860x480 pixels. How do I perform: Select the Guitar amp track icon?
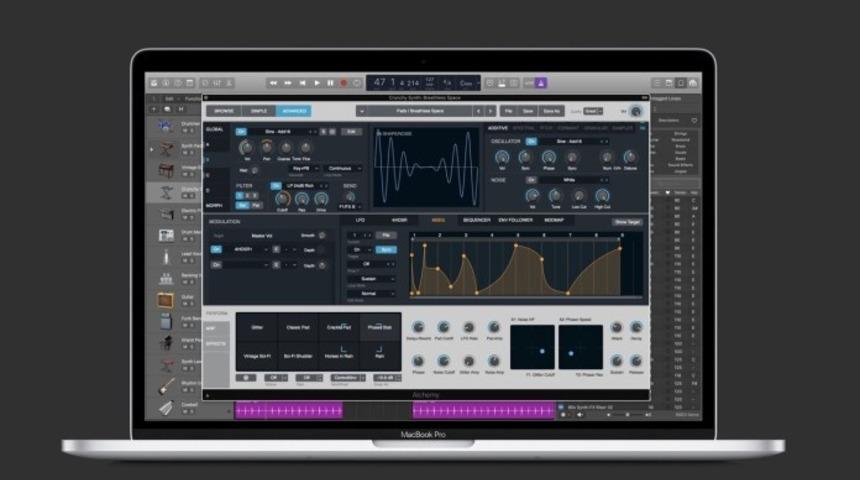pos(165,300)
